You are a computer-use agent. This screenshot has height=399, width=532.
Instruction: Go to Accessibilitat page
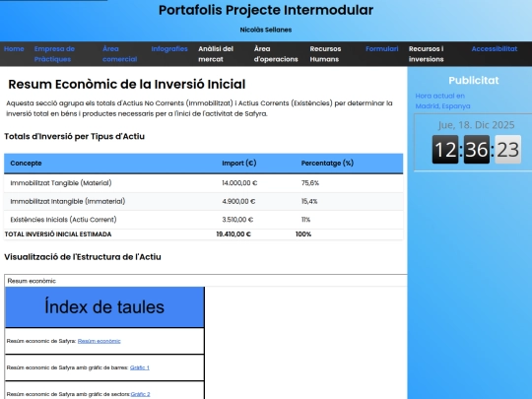(495, 49)
